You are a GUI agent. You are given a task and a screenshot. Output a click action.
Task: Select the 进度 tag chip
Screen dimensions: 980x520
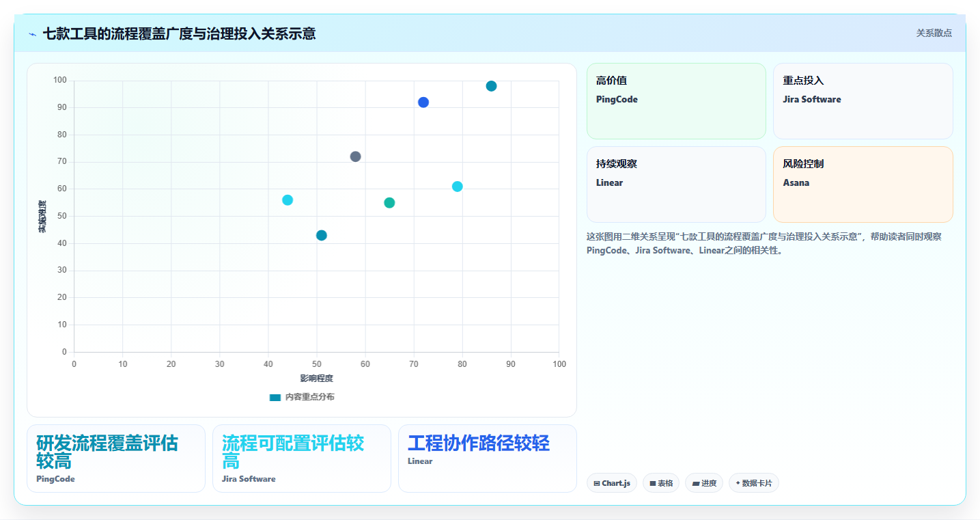[x=704, y=483]
